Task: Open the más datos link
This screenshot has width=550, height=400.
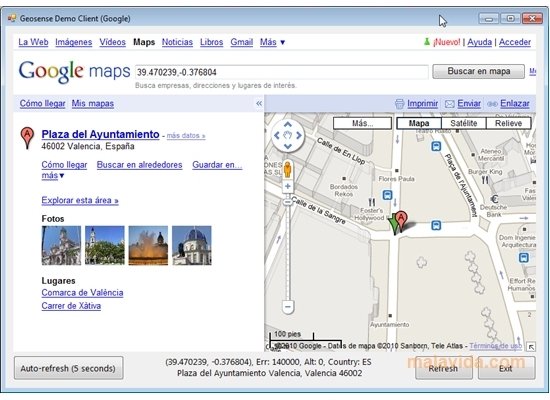Action: 186,135
